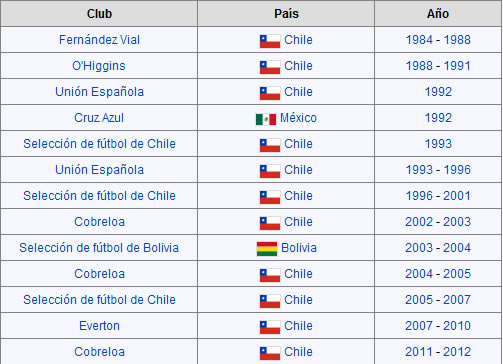The image size is (503, 364).
Task: Click the Bolivia flag icon
Action: tap(267, 249)
